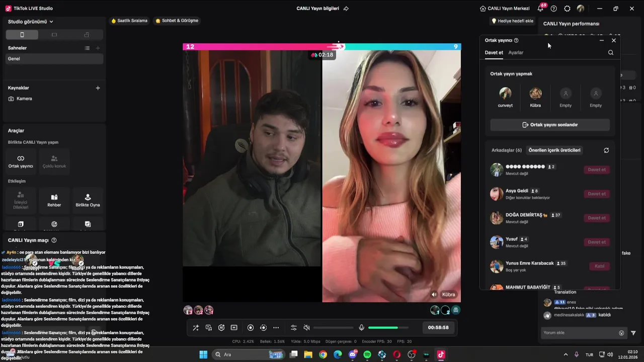Click the Windows taskbar Ara search box

point(249,354)
